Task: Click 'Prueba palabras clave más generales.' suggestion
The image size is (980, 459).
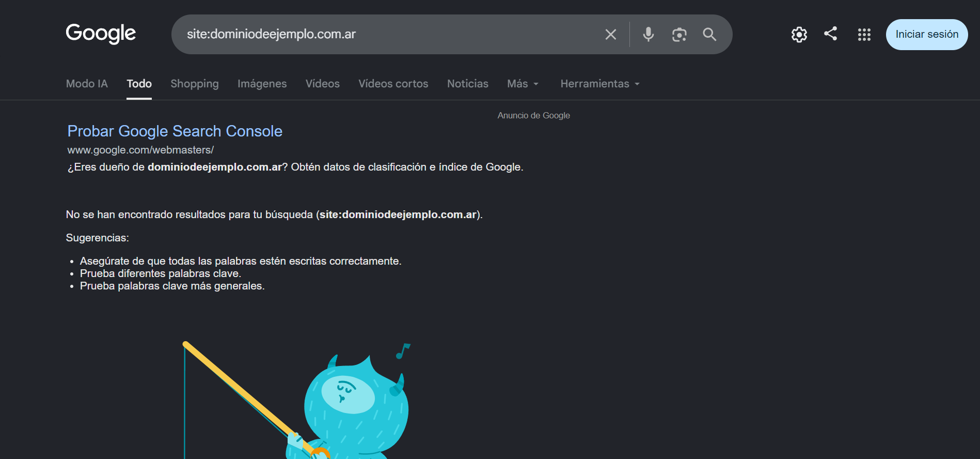Action: (x=172, y=286)
